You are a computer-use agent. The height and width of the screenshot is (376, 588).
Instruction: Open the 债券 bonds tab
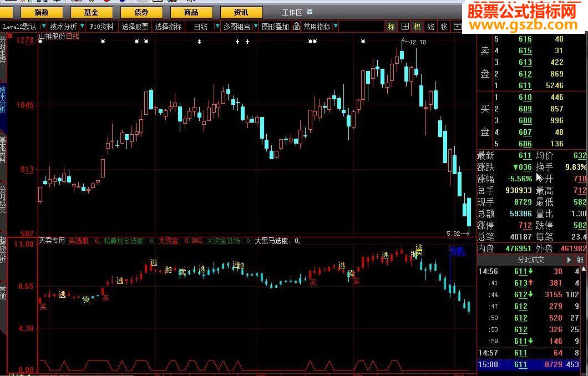[141, 12]
